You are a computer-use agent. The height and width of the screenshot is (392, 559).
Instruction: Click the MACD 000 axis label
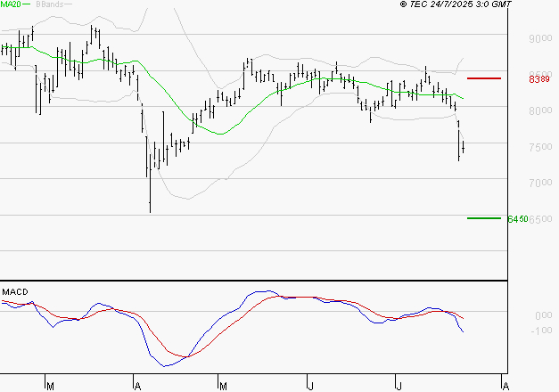tap(543, 315)
